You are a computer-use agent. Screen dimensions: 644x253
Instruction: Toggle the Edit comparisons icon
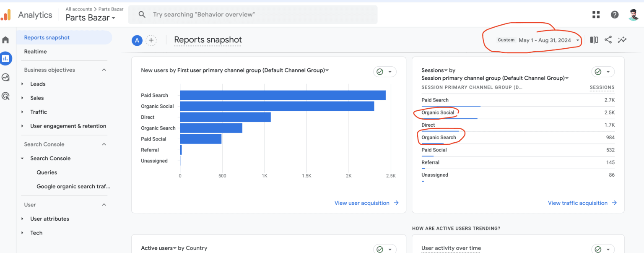coord(594,40)
